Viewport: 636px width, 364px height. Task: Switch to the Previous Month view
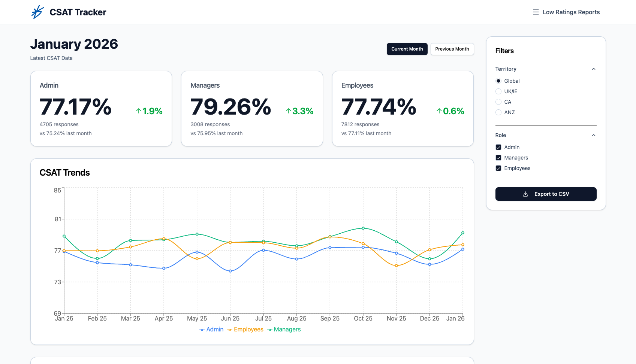452,49
